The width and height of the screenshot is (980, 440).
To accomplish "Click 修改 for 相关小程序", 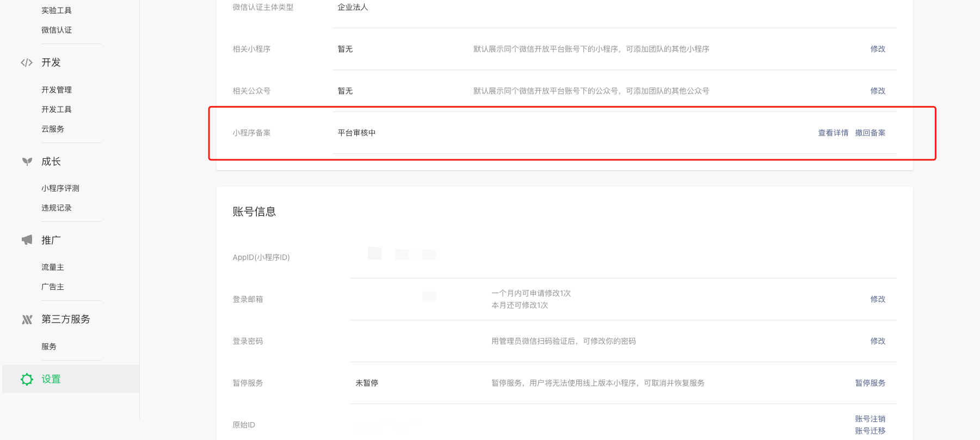I will click(878, 49).
